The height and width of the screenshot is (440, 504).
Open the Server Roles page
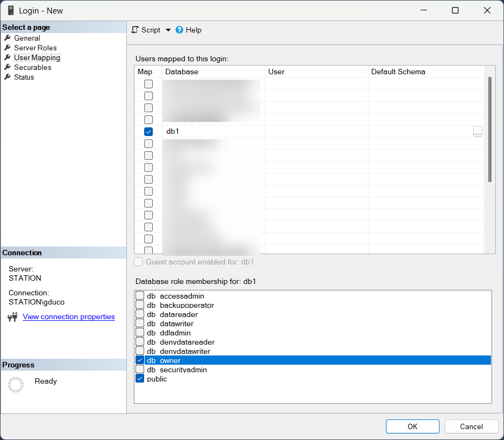pyautogui.click(x=35, y=48)
